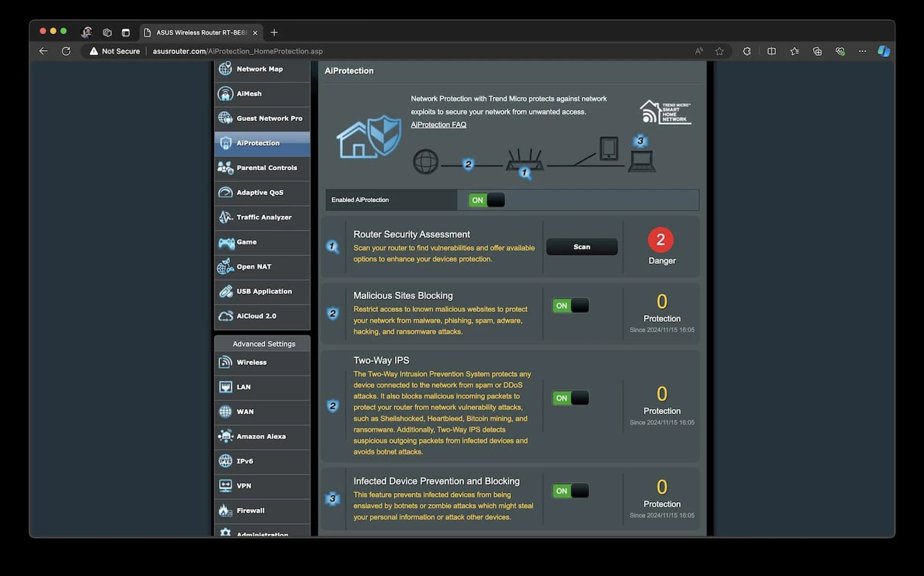View Two-Way IPS protection count
Image resolution: width=924 pixels, height=576 pixels.
pos(662,394)
